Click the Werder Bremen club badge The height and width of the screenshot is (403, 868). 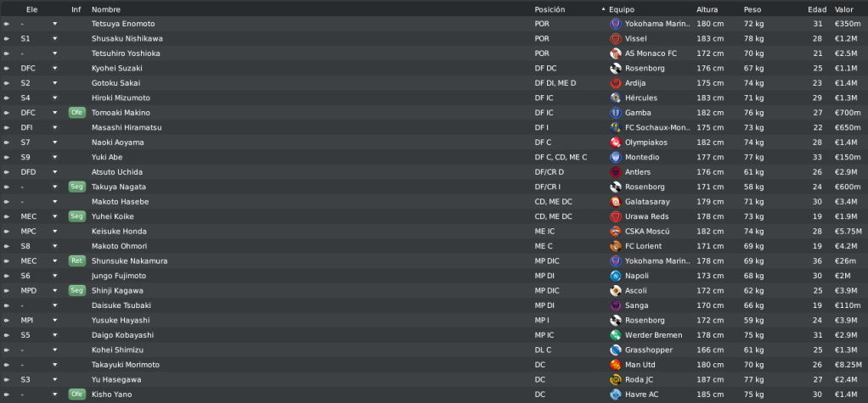coord(615,335)
